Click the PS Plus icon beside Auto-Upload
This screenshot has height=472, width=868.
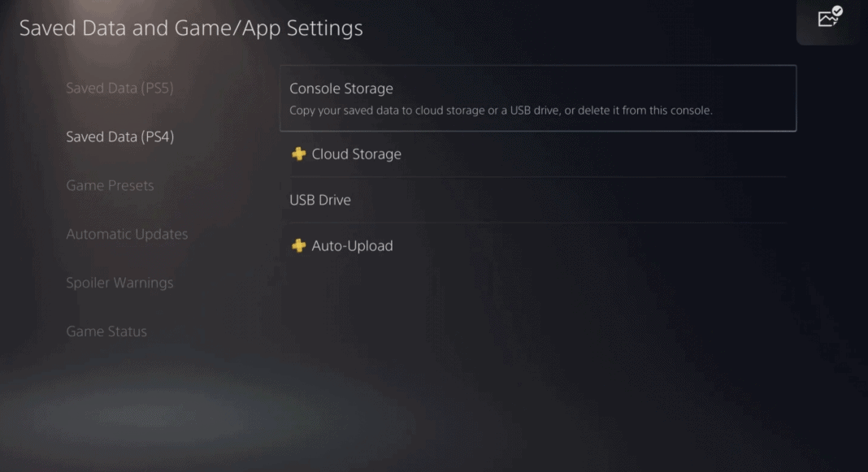coord(299,245)
